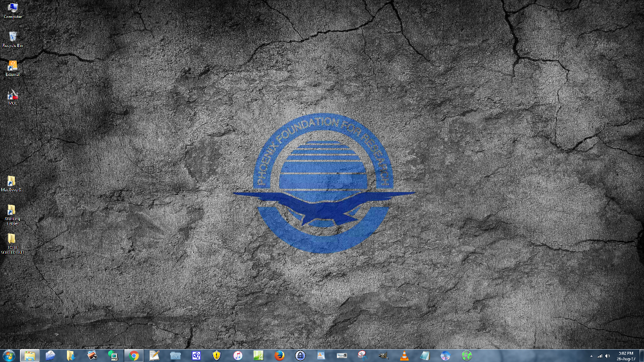The image size is (644, 362).
Task: Select the Working Folder desktop shortcut
Action: [x=12, y=215]
